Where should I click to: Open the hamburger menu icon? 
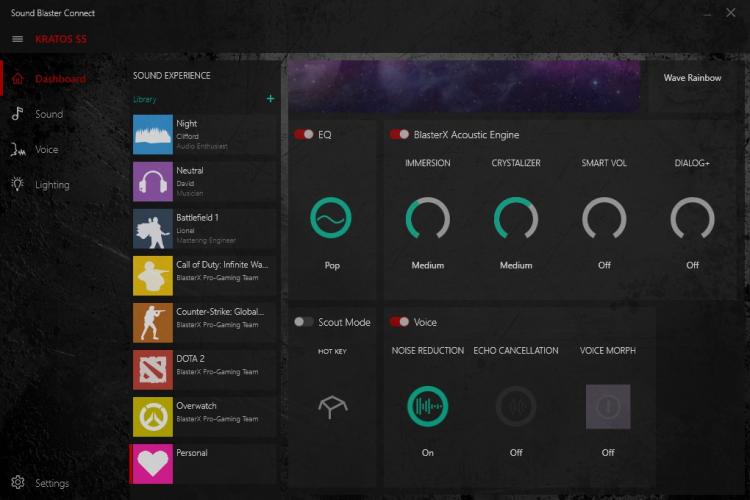tap(17, 39)
